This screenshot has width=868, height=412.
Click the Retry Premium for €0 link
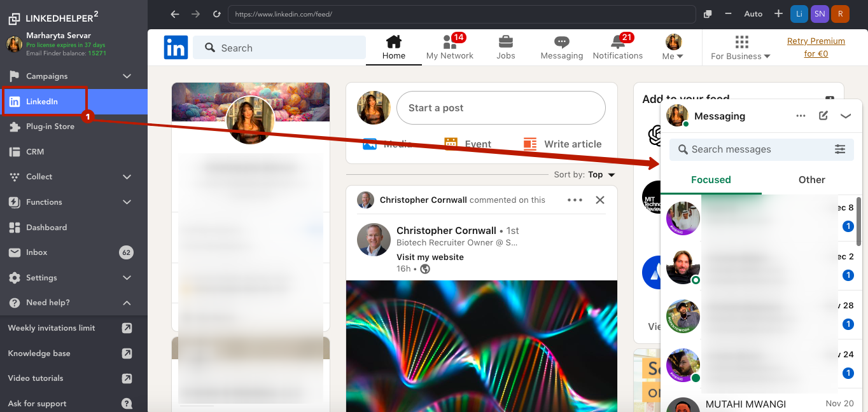[816, 47]
